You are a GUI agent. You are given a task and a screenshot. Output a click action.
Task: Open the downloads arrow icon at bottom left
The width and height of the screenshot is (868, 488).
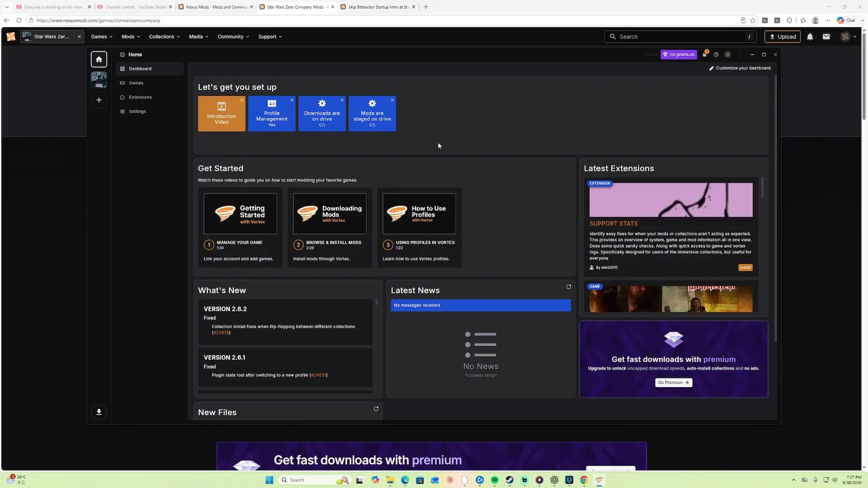point(99,412)
